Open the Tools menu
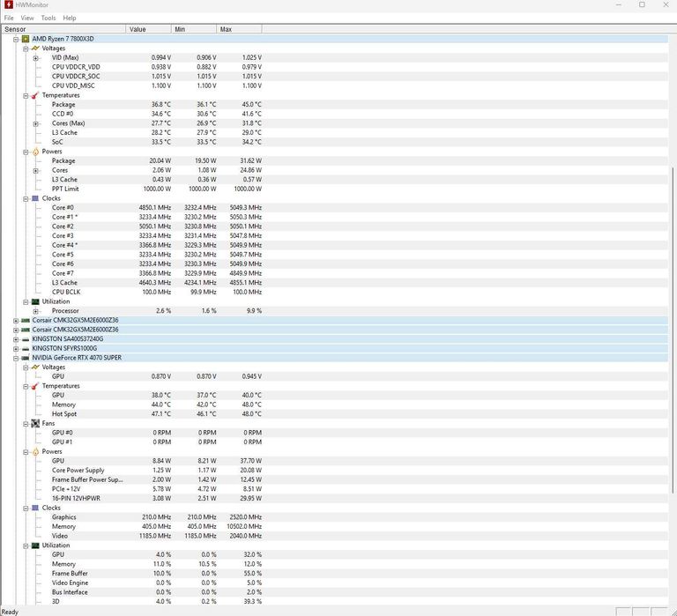 tap(48, 18)
